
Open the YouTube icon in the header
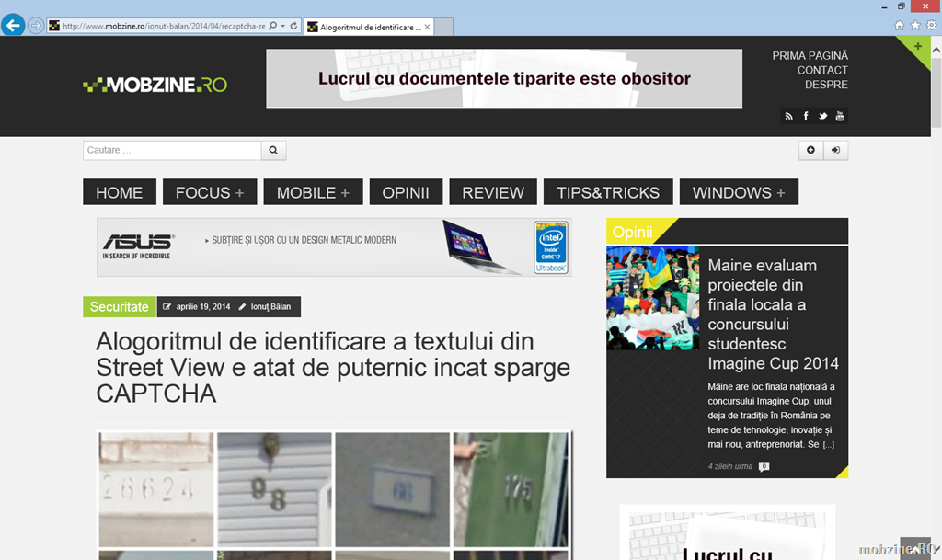point(840,116)
